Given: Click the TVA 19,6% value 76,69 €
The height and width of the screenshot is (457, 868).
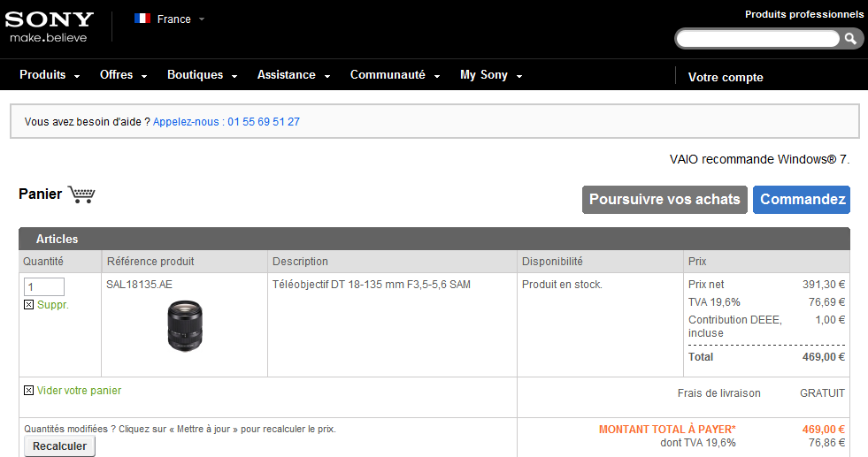Looking at the screenshot, I should click(826, 302).
